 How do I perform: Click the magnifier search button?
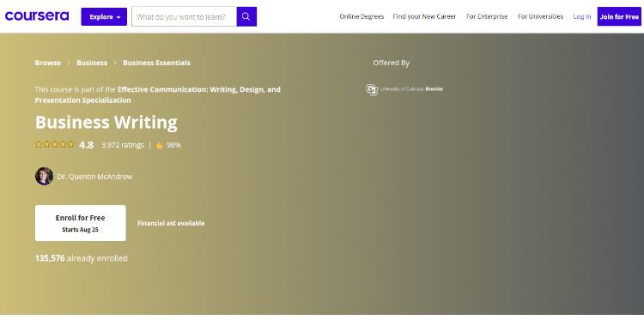246,17
